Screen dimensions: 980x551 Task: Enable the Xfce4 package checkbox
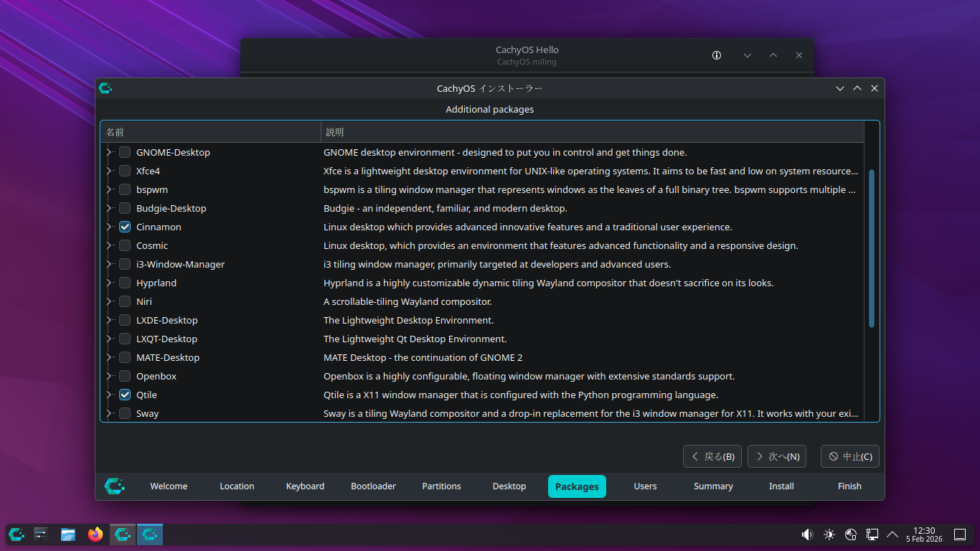click(125, 171)
